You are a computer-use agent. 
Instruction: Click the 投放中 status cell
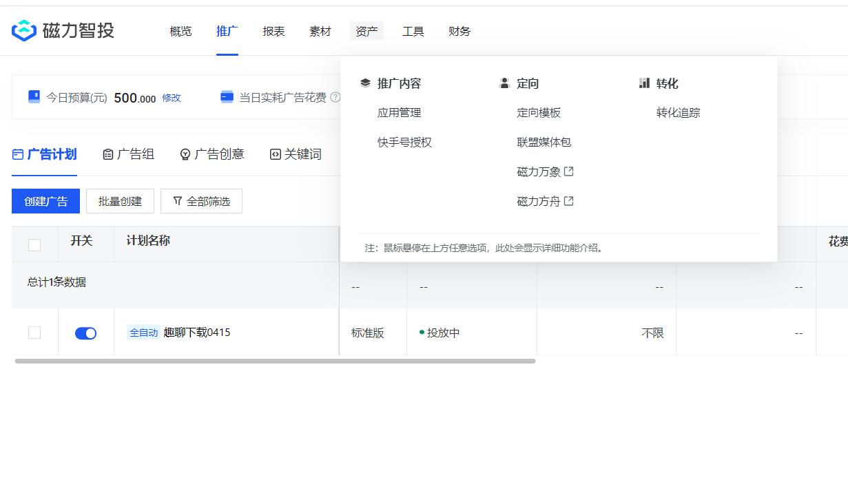tap(439, 333)
